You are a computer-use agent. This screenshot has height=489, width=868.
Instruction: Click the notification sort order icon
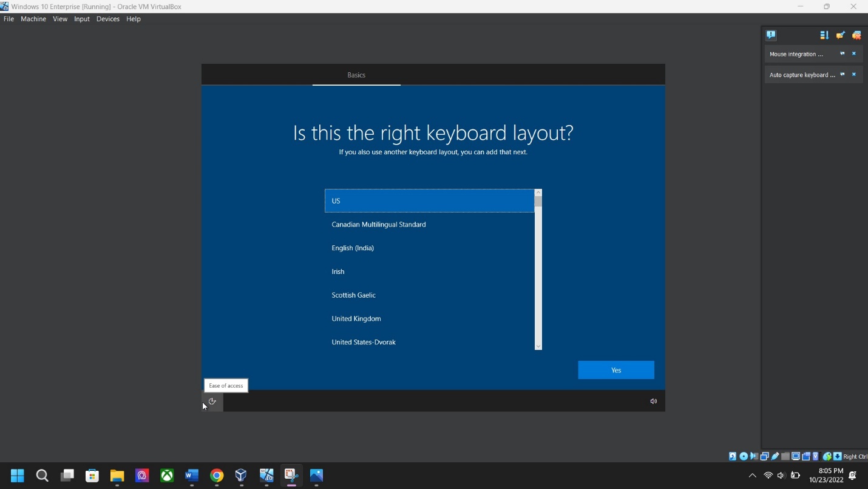click(824, 35)
